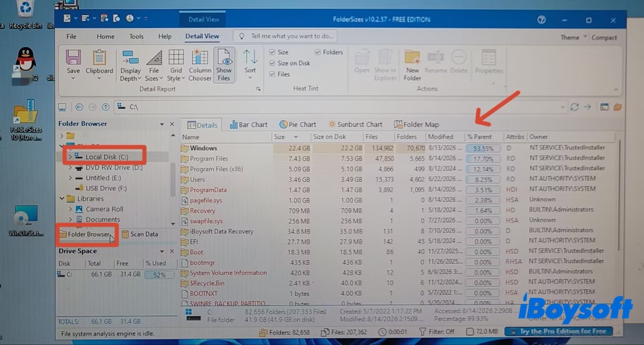The width and height of the screenshot is (644, 345).
Task: Open Grid Style options
Action: (176, 66)
